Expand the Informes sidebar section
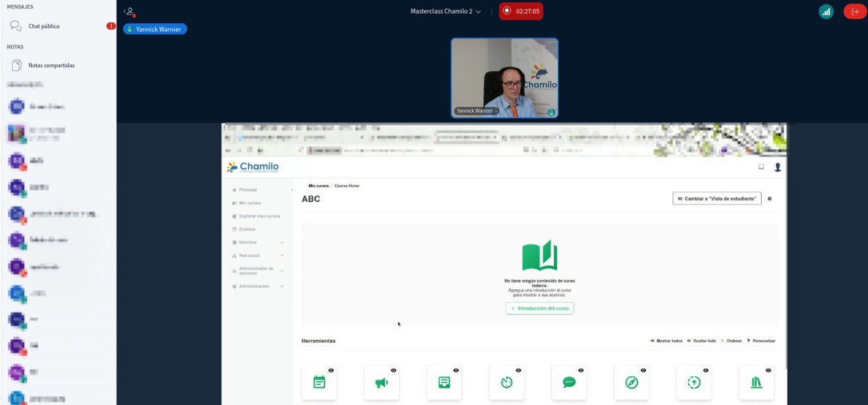This screenshot has height=405, width=868. pos(258,242)
